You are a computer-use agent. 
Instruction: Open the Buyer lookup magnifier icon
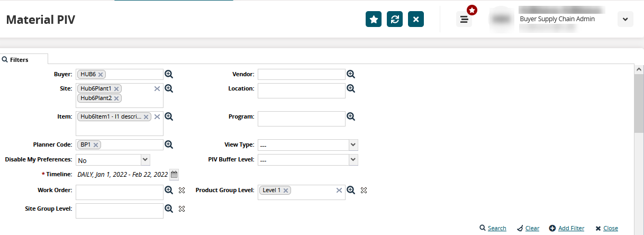point(169,75)
